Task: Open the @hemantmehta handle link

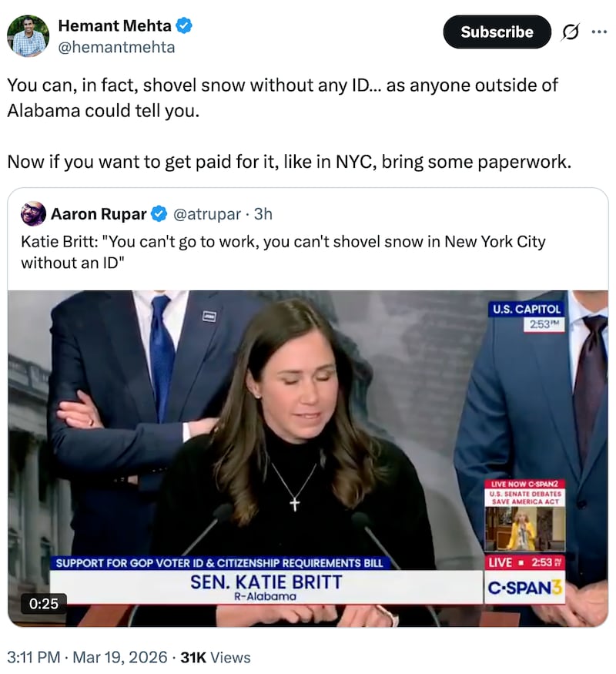Action: pos(116,47)
